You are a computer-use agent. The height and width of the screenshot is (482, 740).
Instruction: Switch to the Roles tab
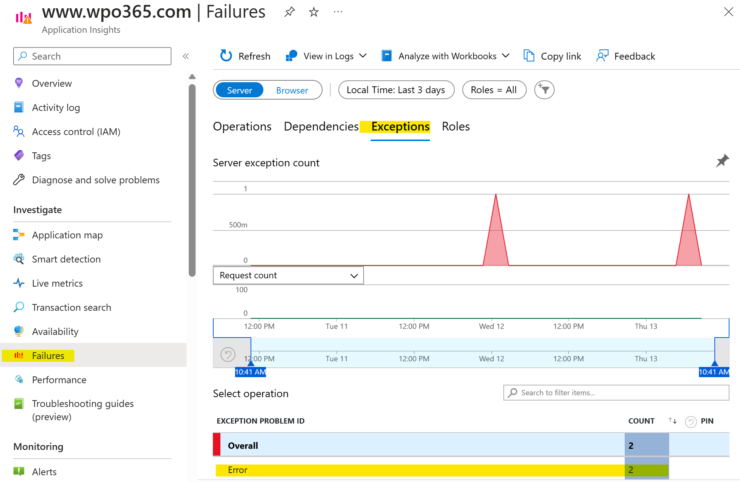456,127
